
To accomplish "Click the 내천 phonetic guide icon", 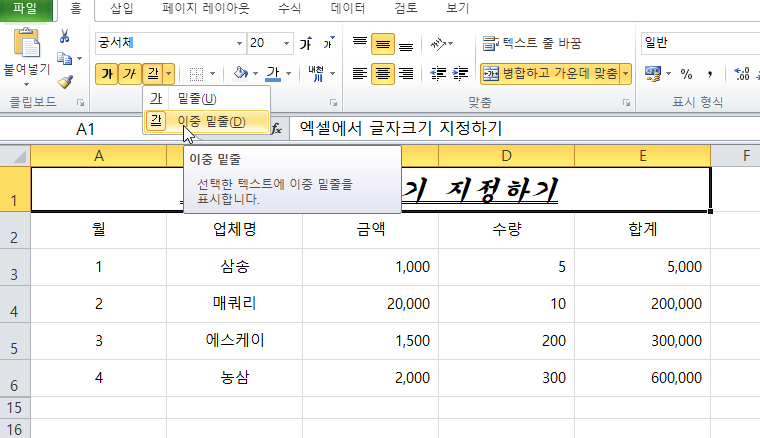I will click(316, 74).
